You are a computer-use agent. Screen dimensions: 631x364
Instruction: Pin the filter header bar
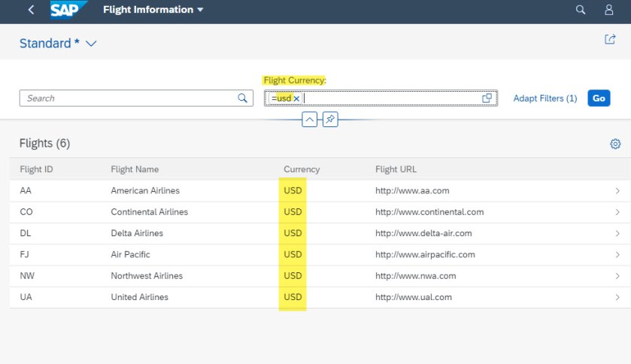pyautogui.click(x=329, y=120)
